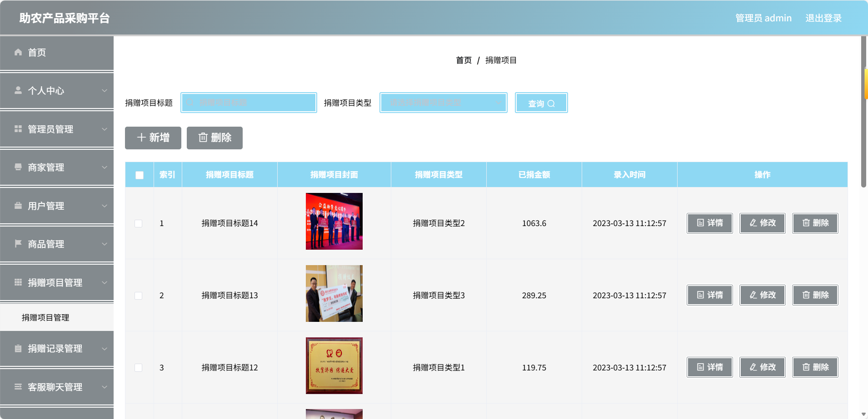Click the list icon next to 客服聊天管理

pyautogui.click(x=18, y=387)
